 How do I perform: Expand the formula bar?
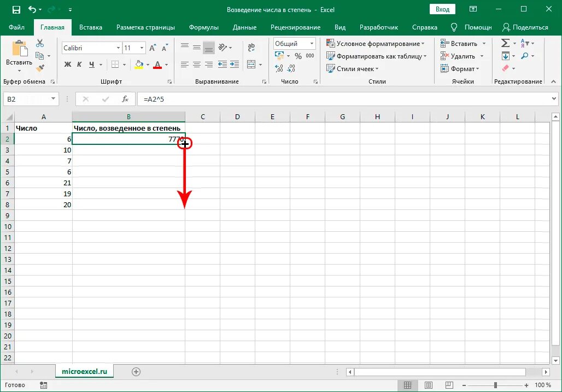point(554,98)
